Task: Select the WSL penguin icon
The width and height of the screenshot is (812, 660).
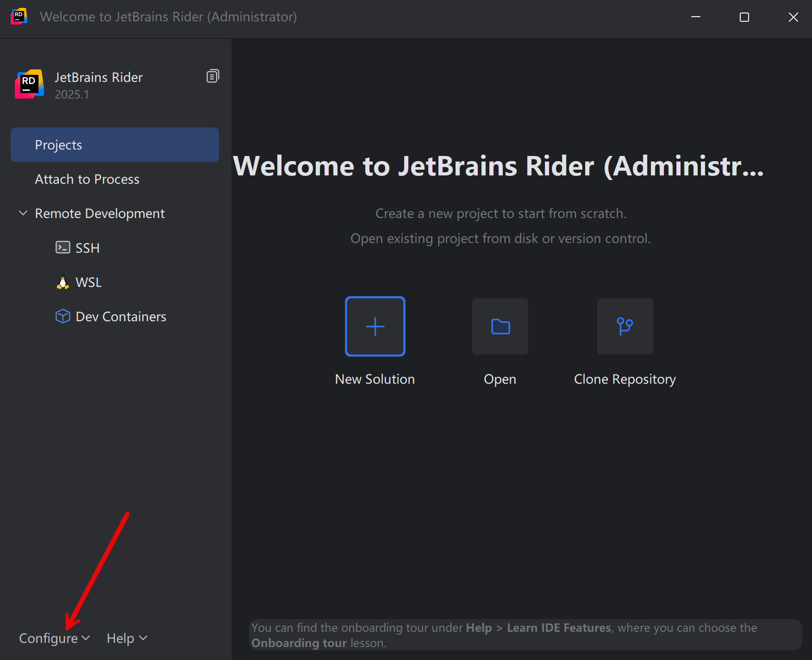Action: point(62,282)
